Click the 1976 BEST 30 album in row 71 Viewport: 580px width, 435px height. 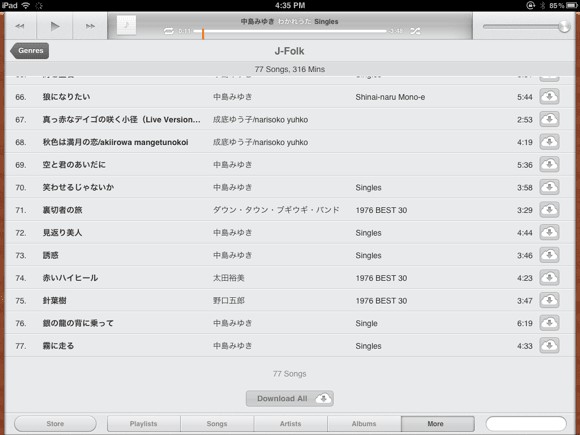tap(381, 210)
